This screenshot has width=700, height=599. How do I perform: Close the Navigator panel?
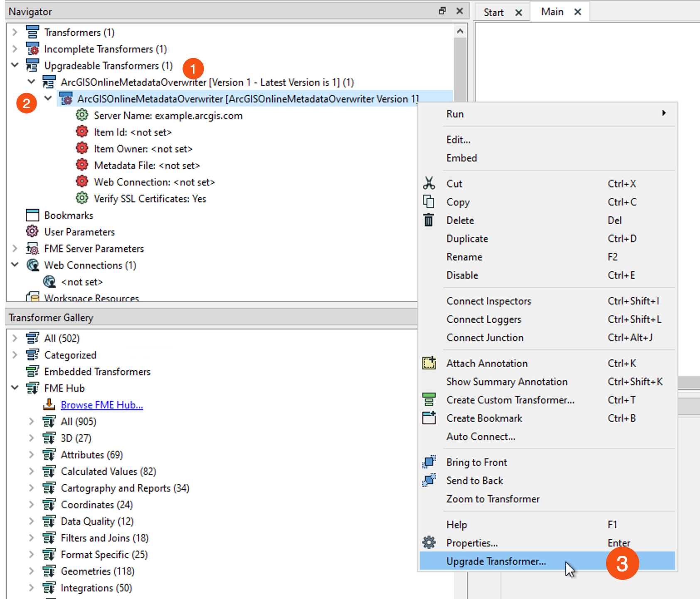tap(460, 11)
